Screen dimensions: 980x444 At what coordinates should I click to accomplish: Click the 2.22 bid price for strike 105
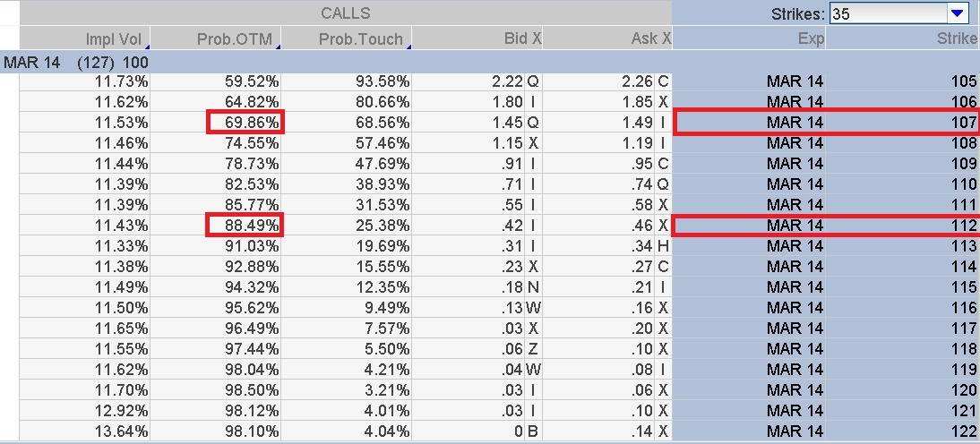click(507, 81)
